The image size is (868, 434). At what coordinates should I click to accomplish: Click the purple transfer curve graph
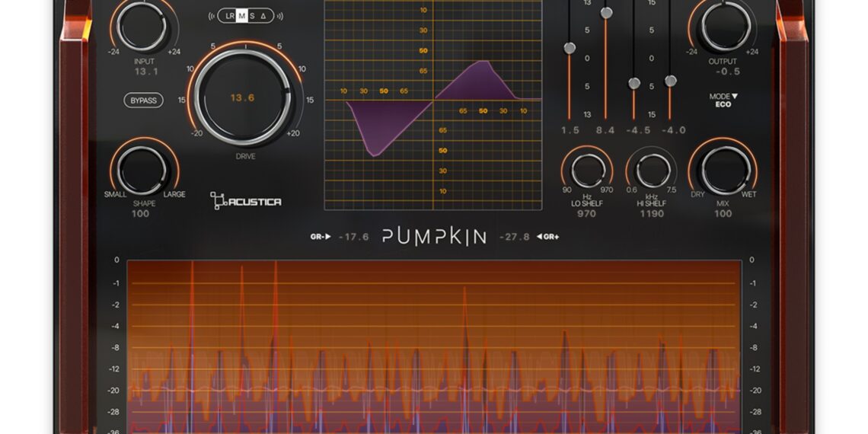click(433, 105)
